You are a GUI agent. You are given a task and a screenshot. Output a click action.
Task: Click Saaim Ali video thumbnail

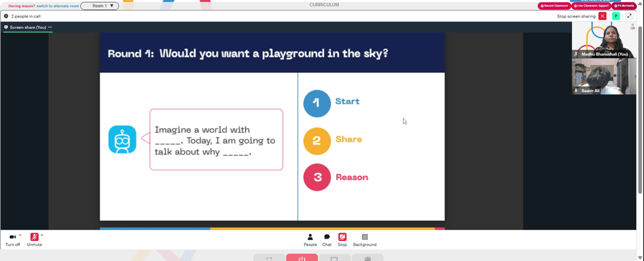(604, 77)
